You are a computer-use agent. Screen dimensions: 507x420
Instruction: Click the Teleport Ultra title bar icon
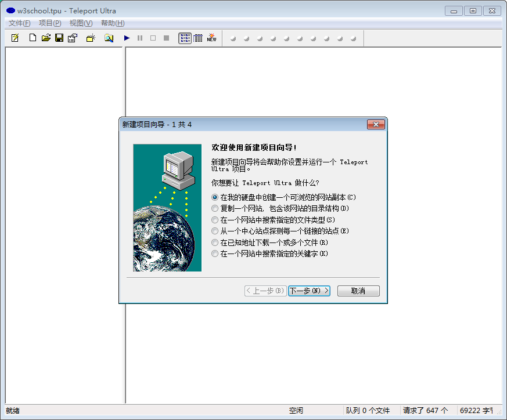coord(10,10)
